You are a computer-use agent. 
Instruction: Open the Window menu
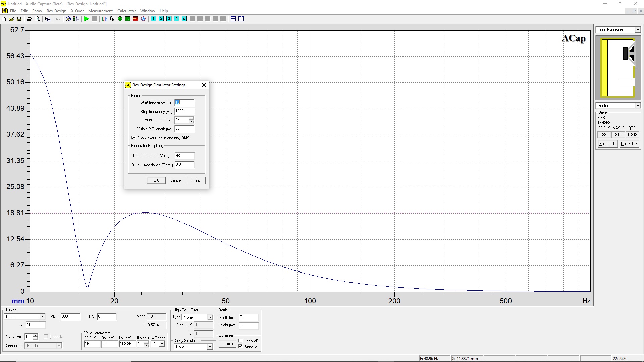[148, 11]
